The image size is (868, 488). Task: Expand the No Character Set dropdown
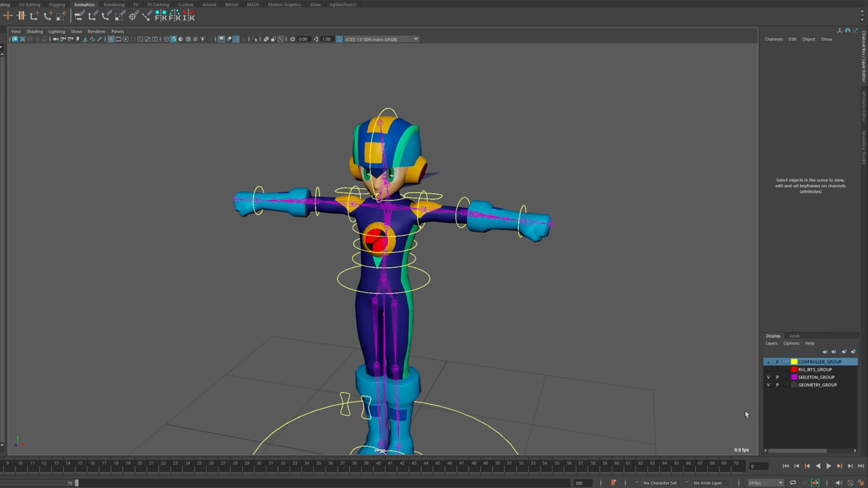[x=661, y=483]
